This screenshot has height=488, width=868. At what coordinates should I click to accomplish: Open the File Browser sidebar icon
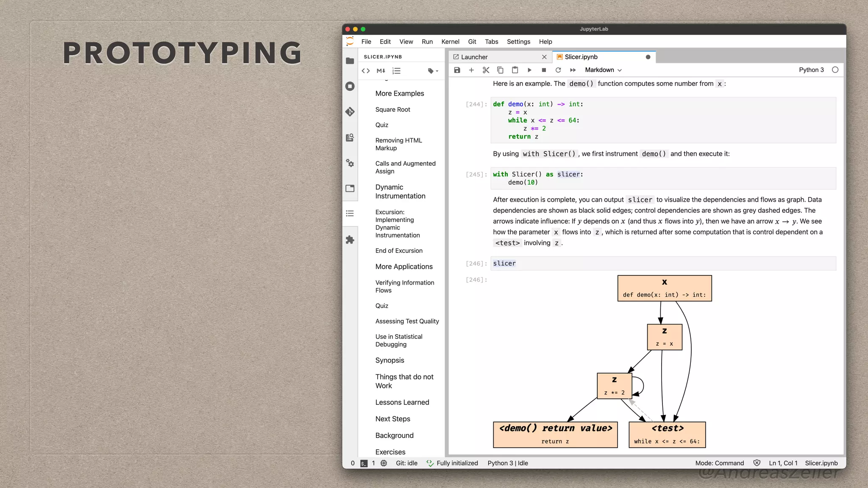coord(350,61)
